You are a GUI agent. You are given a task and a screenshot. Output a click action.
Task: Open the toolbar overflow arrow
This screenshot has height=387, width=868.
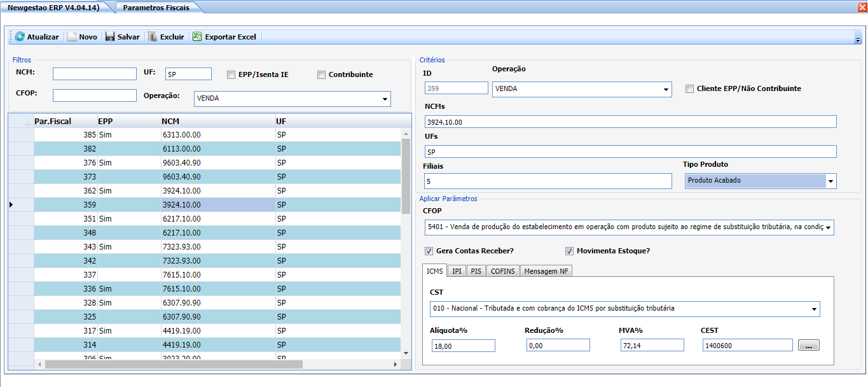coord(858,39)
